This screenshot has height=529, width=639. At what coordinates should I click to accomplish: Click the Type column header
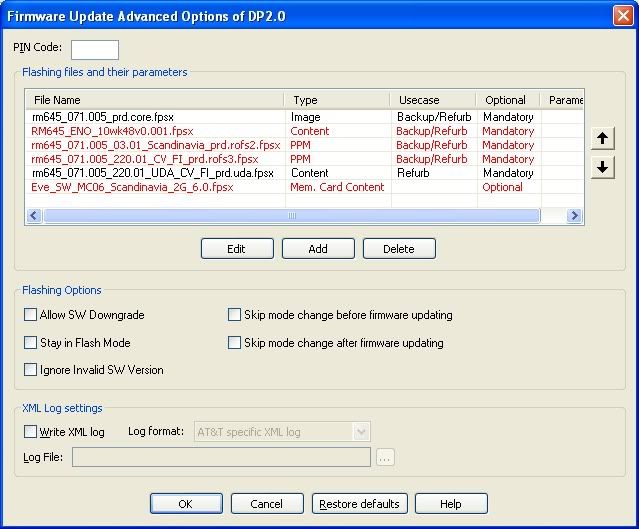(337, 100)
